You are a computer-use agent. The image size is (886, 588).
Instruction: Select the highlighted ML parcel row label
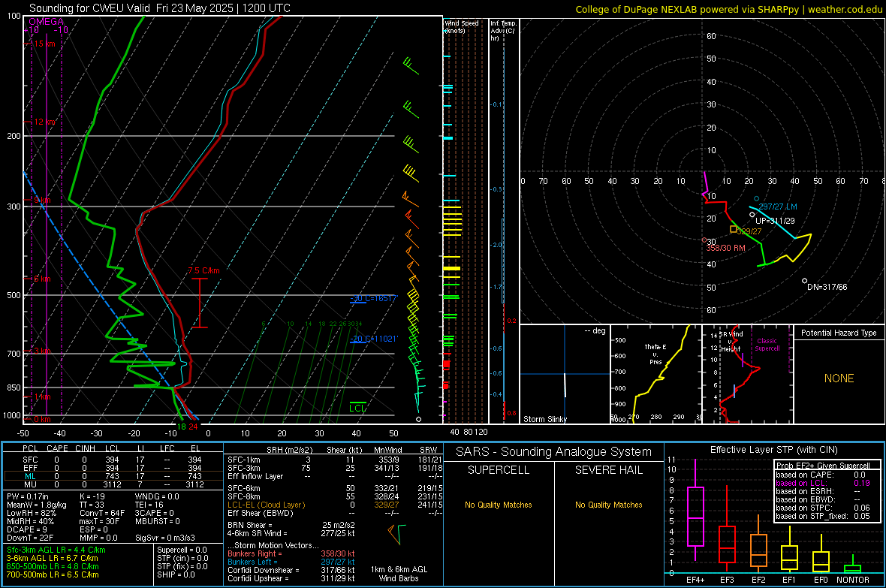coord(31,476)
